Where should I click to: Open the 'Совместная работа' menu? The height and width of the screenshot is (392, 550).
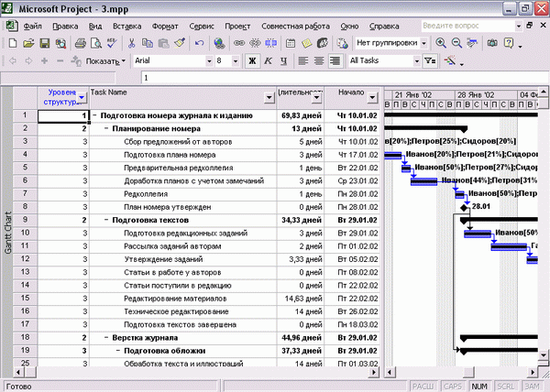[x=295, y=27]
